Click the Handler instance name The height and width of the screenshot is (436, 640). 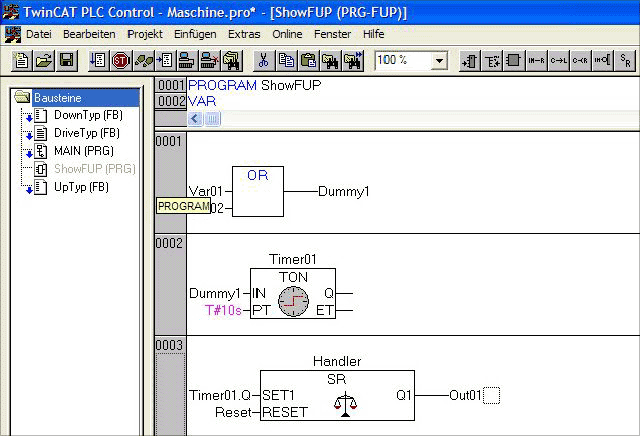[x=337, y=361]
